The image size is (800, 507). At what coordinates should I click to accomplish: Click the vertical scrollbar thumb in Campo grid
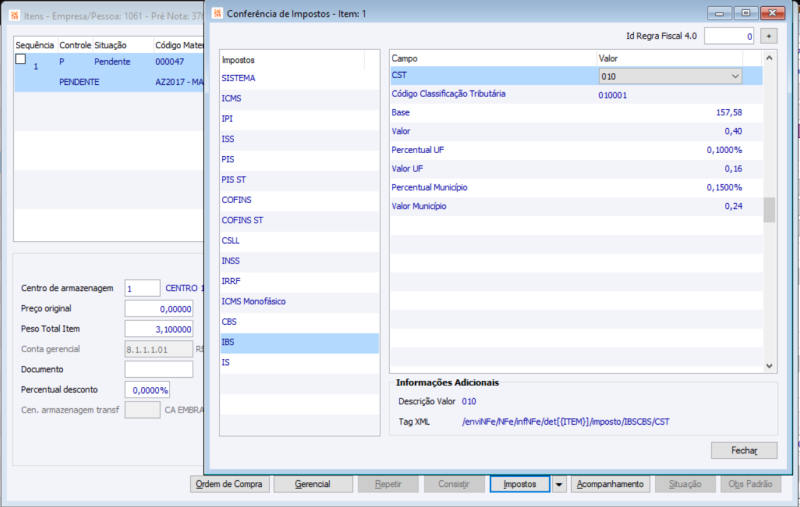point(769,210)
